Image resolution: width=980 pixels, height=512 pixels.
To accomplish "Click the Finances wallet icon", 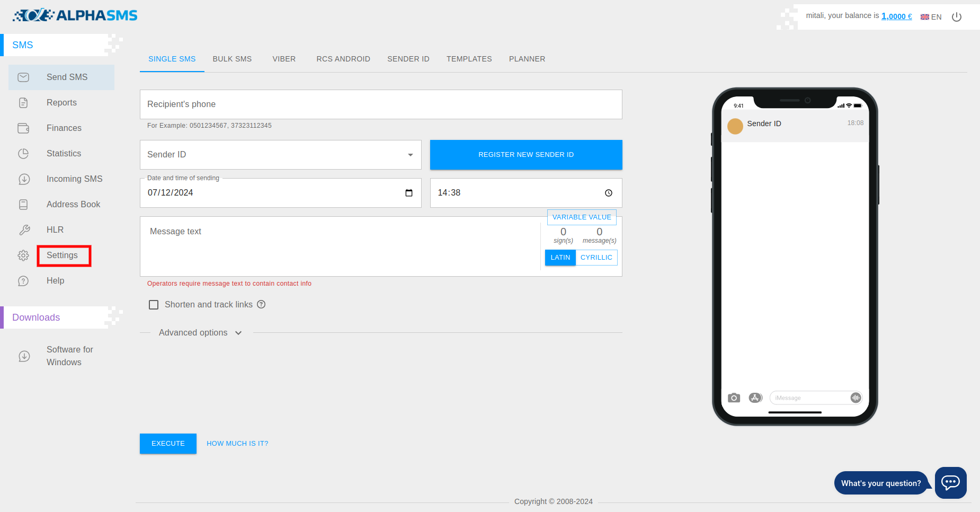I will pos(23,128).
